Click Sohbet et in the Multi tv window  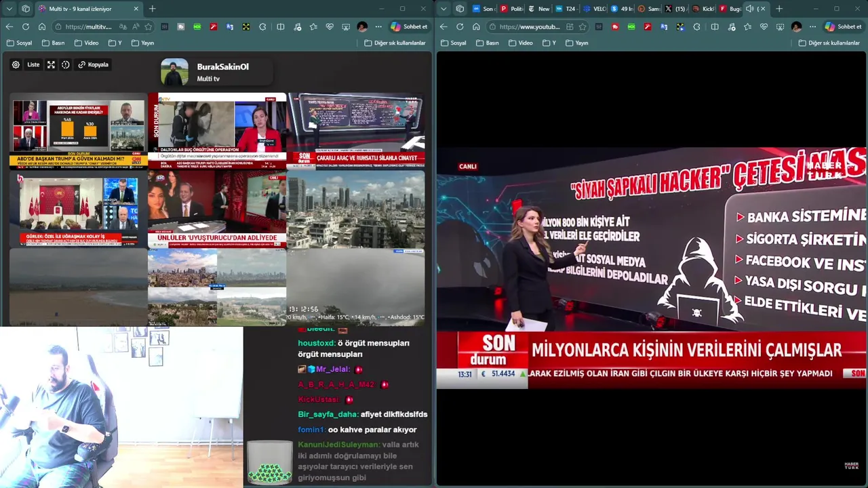tap(409, 26)
